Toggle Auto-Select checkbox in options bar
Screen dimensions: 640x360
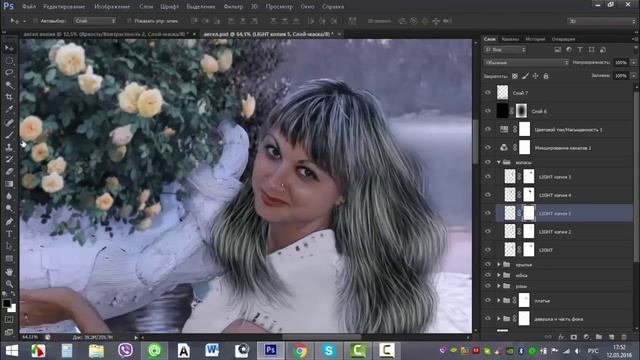pyautogui.click(x=36, y=21)
